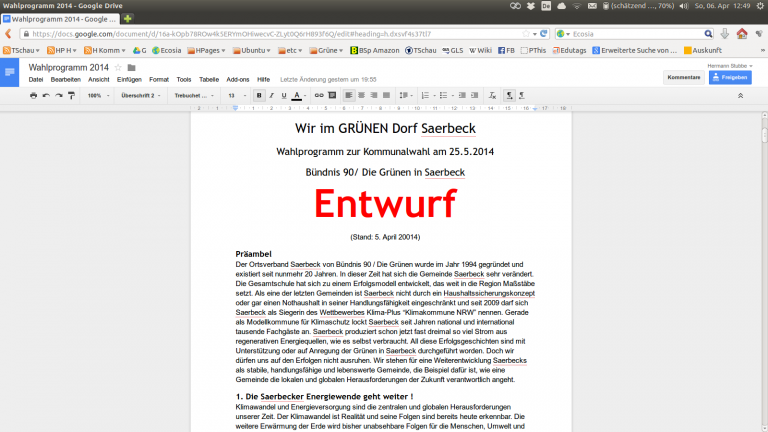This screenshot has height=432, width=768.
Task: Reload the page with refresh icon
Action: coord(544,34)
